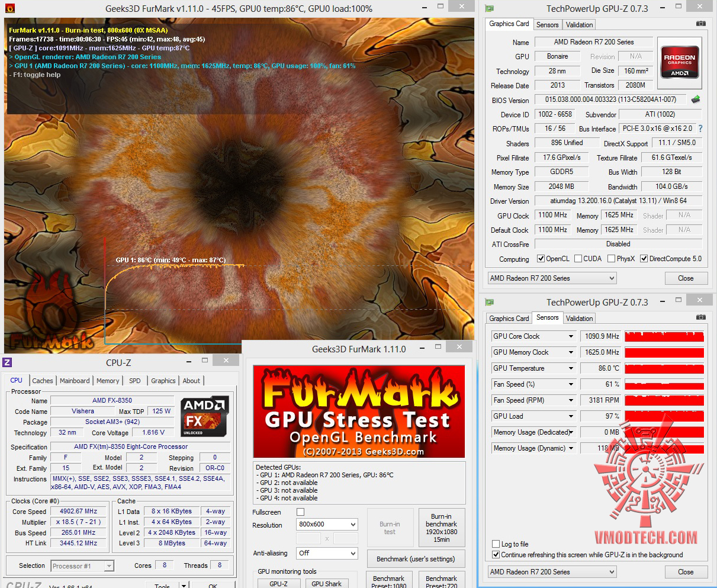Toggle the DirectCompute 5.0 checkbox

pos(644,259)
